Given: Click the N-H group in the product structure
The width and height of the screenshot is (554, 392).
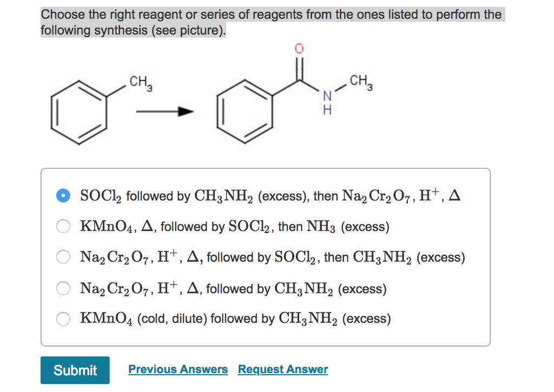Looking at the screenshot, I should tap(327, 103).
